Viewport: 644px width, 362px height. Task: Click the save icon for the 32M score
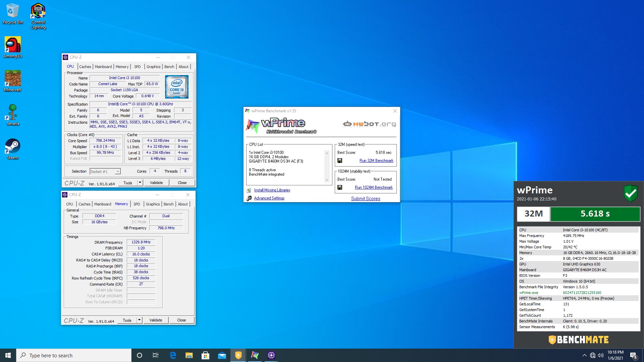[340, 161]
